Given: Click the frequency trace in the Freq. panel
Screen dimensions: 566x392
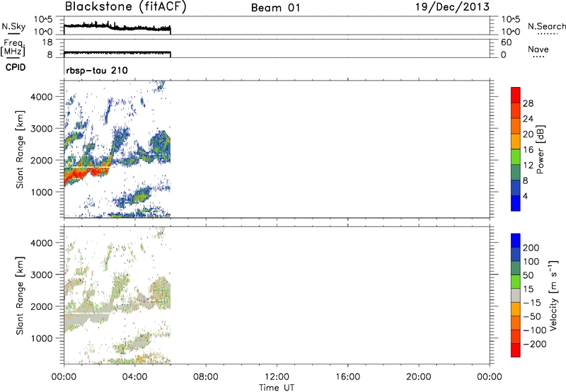Looking at the screenshot, I should point(117,53).
